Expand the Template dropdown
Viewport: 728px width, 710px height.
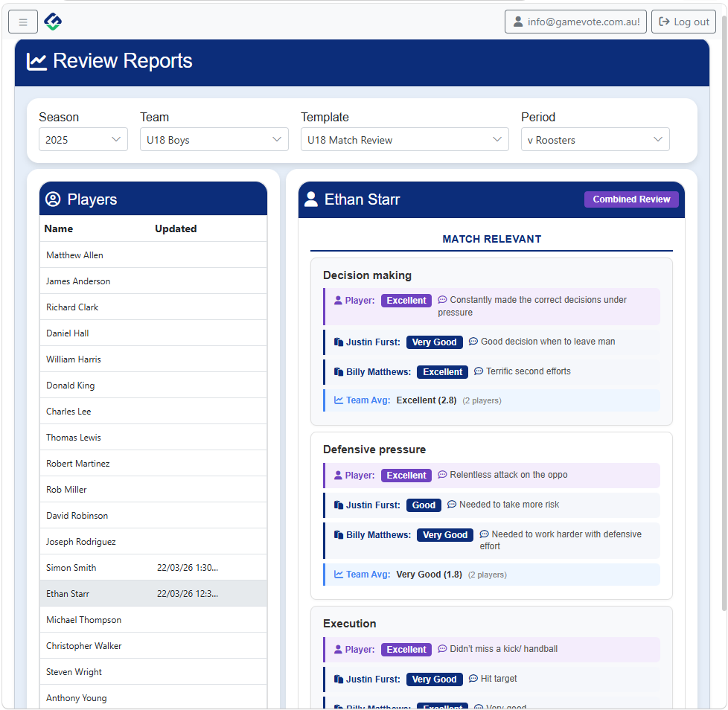404,138
